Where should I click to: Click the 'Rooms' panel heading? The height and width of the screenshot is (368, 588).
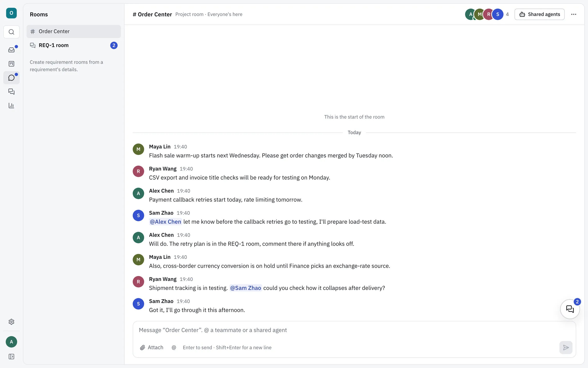click(x=39, y=14)
